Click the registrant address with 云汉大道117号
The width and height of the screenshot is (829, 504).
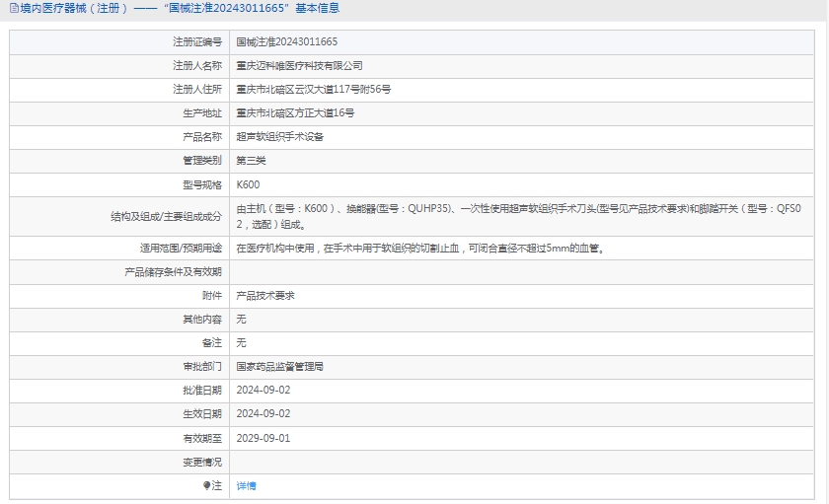coord(313,90)
